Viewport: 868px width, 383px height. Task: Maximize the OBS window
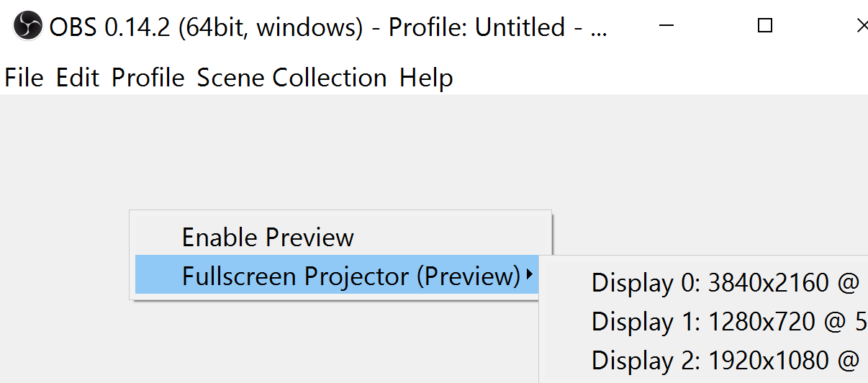[765, 27]
